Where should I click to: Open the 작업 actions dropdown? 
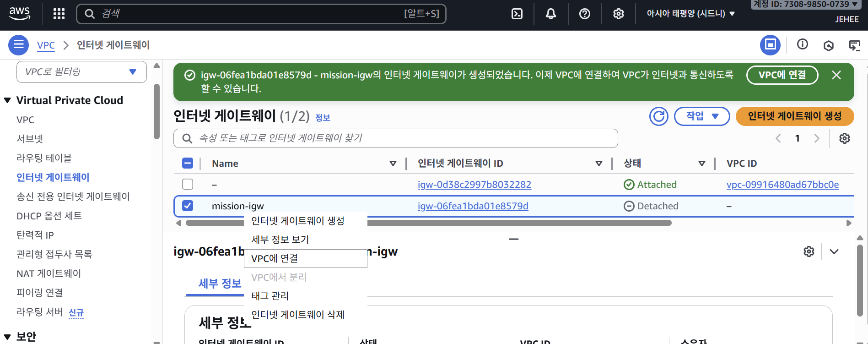[x=701, y=116]
